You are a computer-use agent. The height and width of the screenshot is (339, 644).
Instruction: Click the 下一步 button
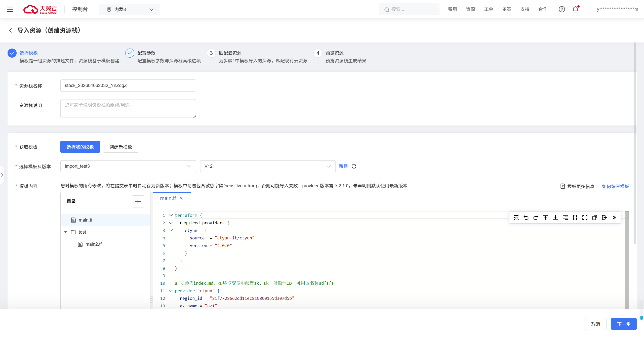(624, 324)
